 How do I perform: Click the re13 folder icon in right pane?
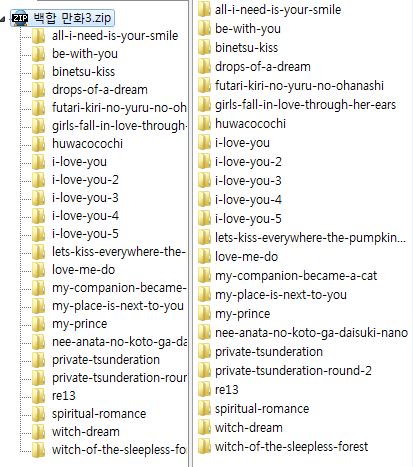pos(204,390)
